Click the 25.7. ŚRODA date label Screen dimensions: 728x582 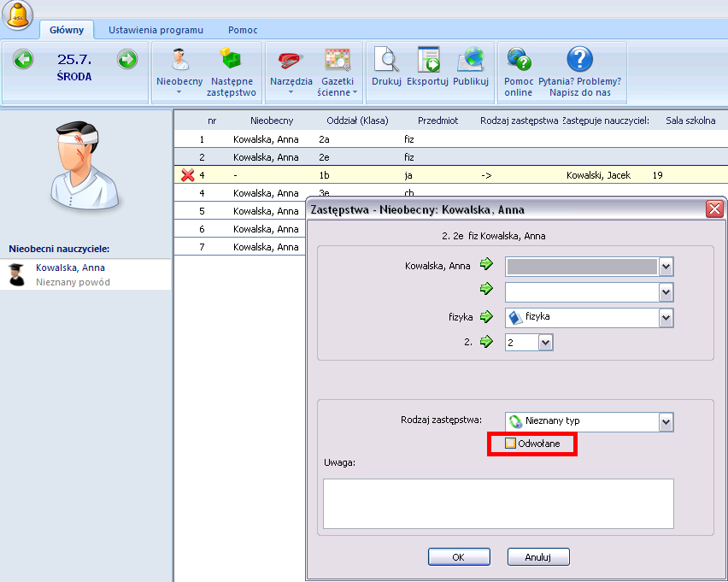[74, 68]
